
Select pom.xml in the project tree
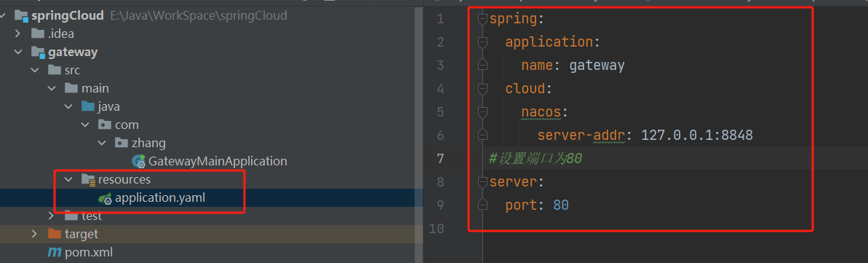89,253
